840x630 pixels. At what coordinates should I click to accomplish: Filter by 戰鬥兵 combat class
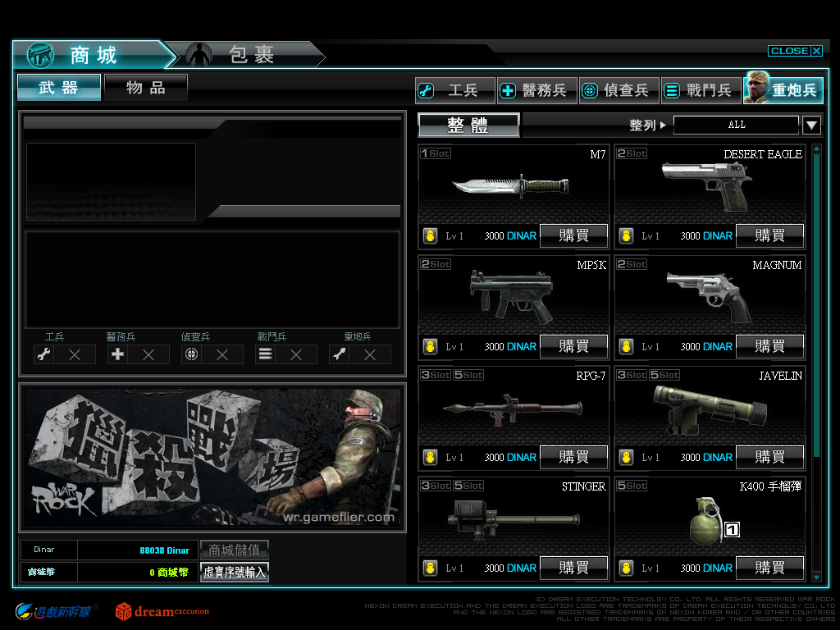(x=701, y=90)
